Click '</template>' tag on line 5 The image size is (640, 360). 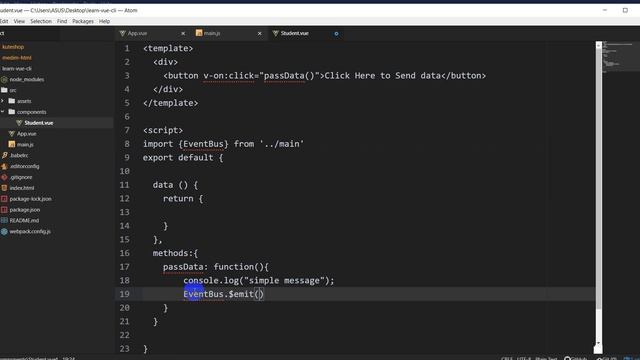click(171, 103)
